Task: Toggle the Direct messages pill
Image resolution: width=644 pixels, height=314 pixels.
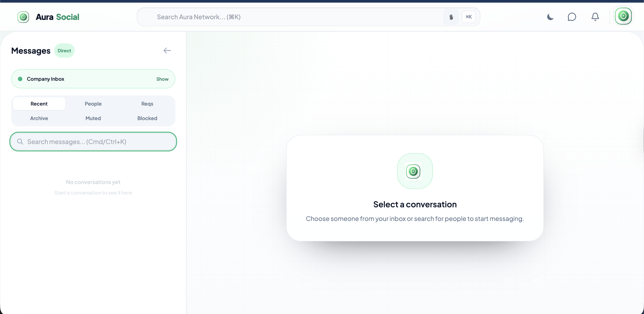Action: tap(64, 51)
